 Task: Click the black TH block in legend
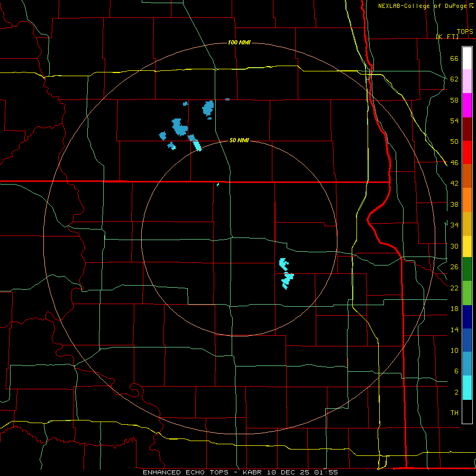click(467, 411)
